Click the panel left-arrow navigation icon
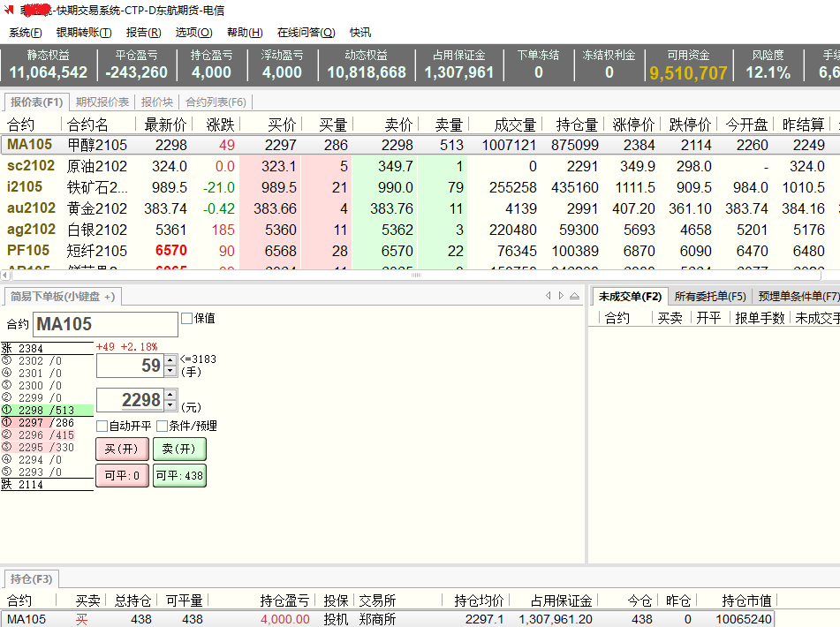This screenshot has width=840, height=627. tap(548, 296)
